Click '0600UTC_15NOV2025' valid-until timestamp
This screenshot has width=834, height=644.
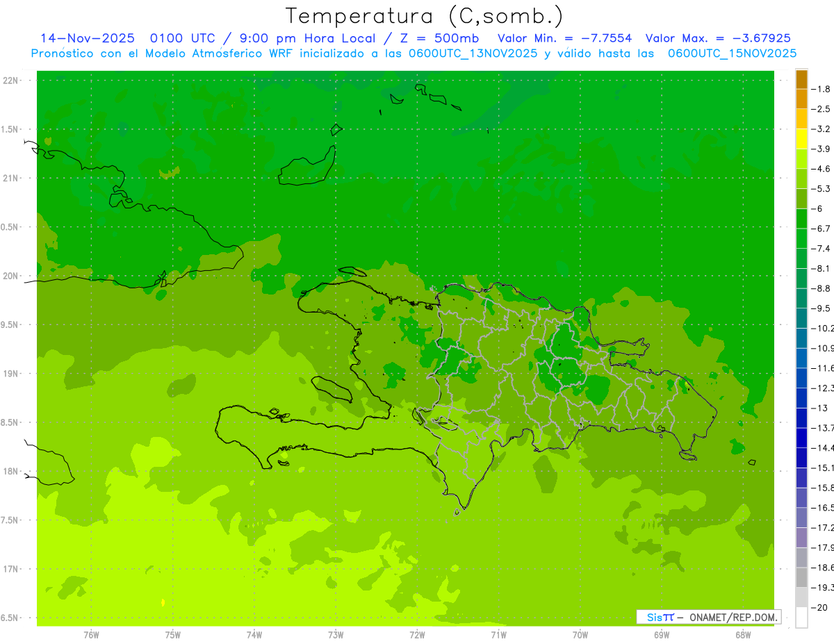[x=732, y=53]
